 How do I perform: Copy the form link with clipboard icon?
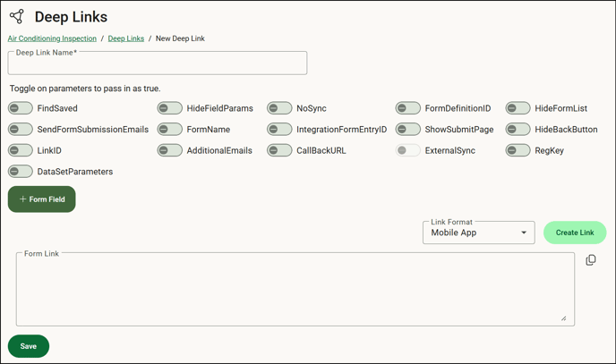click(x=590, y=260)
